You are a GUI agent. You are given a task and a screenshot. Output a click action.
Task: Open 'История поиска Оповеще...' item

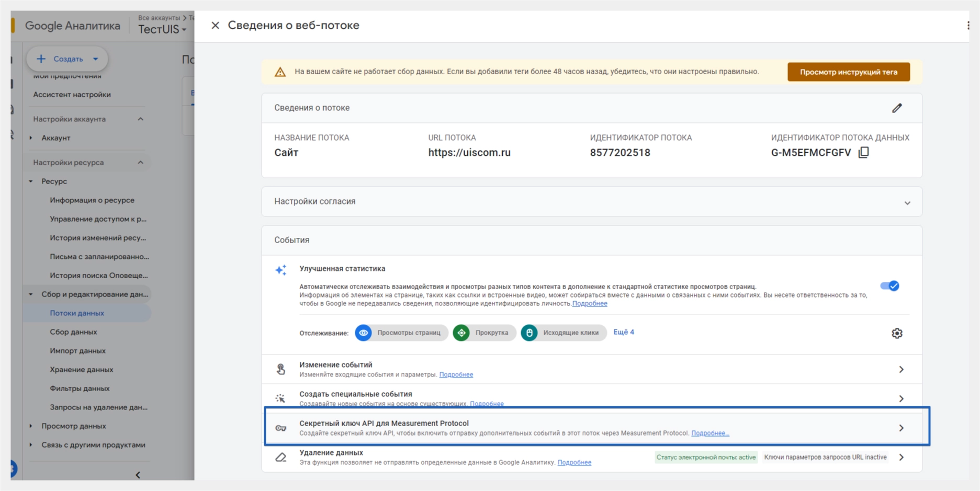pos(99,276)
